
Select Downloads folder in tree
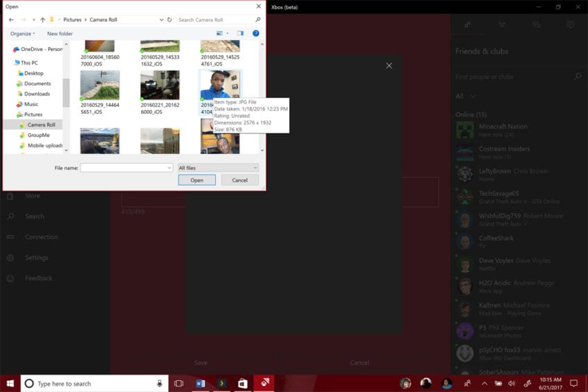click(33, 94)
